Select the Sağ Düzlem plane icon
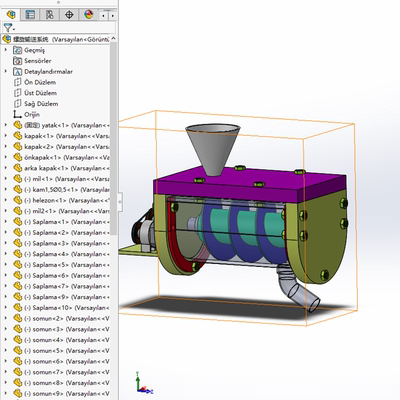 (x=17, y=103)
